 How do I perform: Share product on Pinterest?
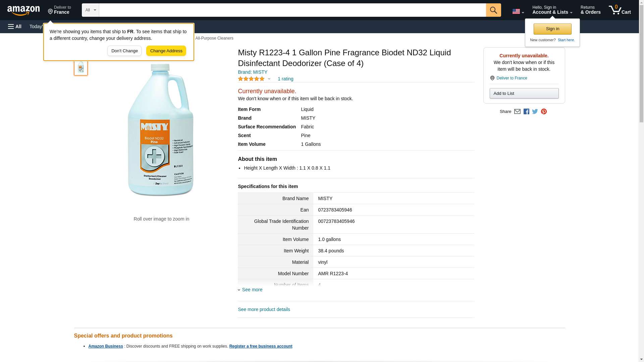click(544, 112)
